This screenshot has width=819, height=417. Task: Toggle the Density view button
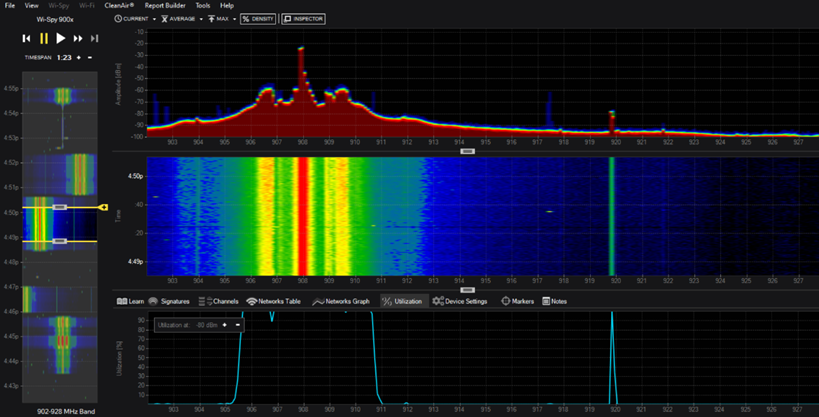point(258,19)
